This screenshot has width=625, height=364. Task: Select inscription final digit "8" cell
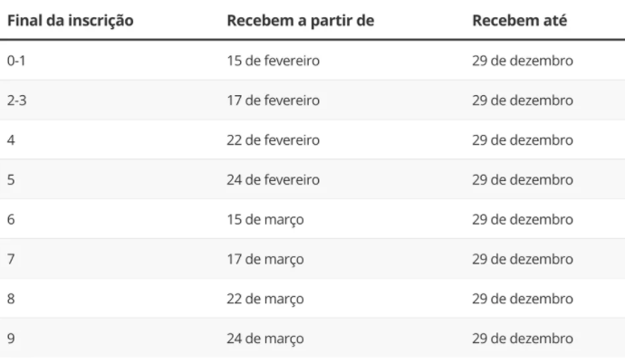click(11, 300)
